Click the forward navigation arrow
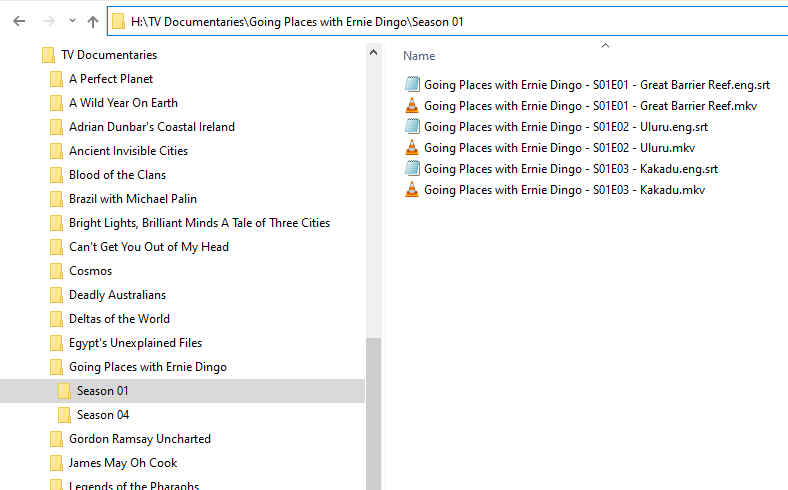Screen dimensions: 788x490 48,21
